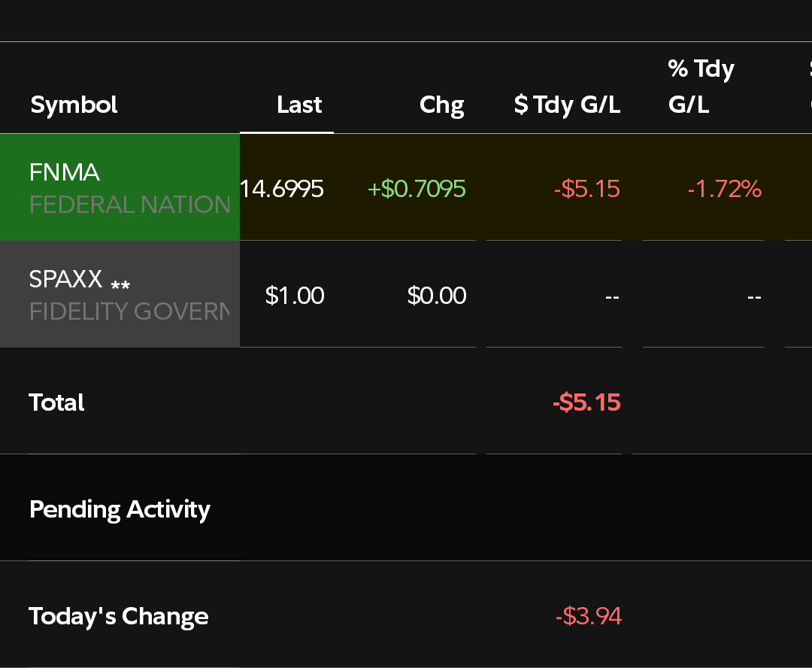Click SPAXX change value $0.00
Screen dimensions: 812x668
[x=436, y=296]
